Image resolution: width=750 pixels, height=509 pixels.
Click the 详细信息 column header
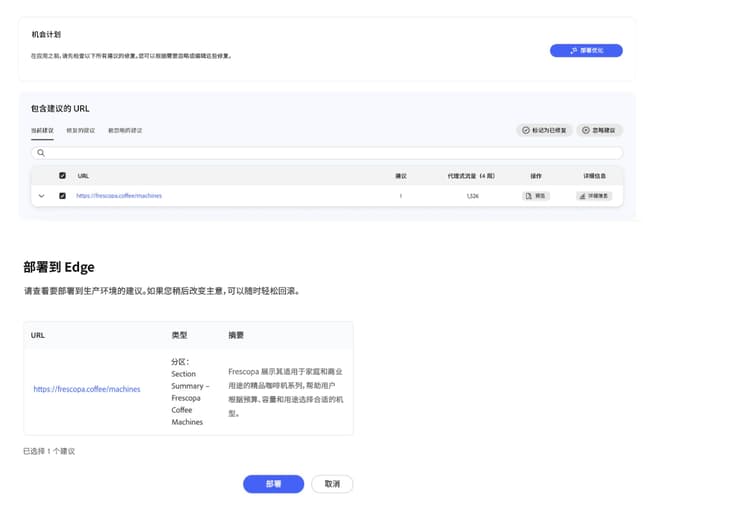coord(594,176)
